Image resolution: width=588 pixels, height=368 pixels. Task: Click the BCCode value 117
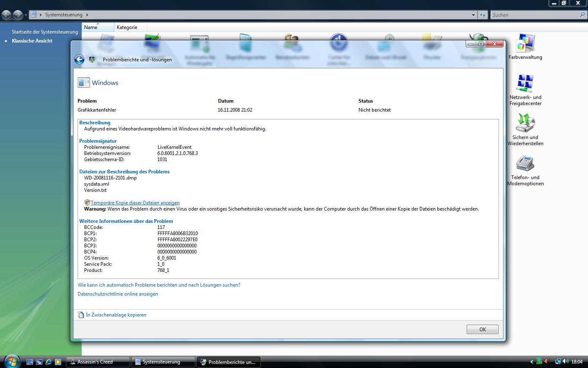tap(161, 227)
